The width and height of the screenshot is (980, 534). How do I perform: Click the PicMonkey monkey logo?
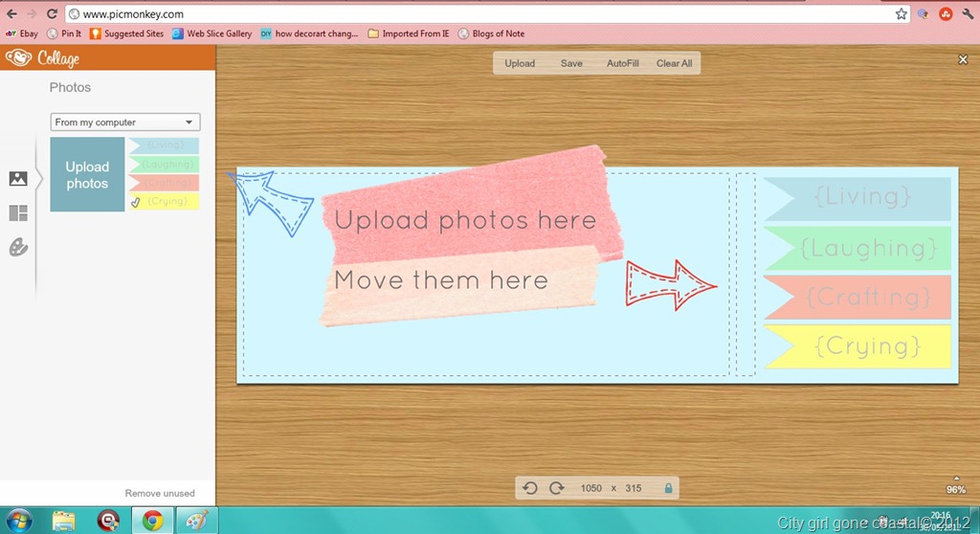click(x=18, y=58)
